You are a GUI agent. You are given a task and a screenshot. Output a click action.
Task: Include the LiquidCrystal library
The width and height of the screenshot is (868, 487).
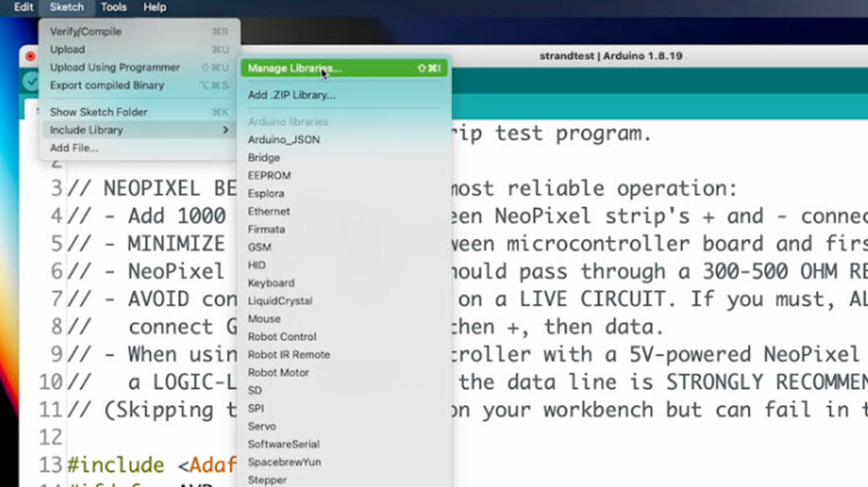(x=344, y=301)
